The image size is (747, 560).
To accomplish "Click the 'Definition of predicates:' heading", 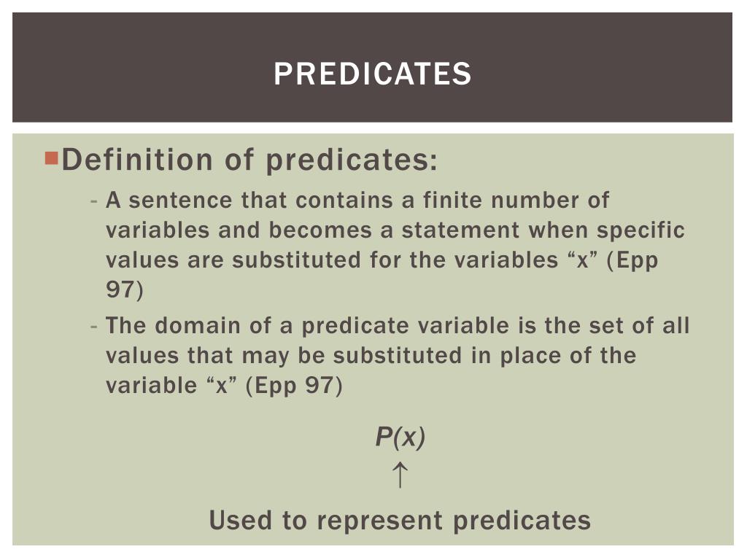I will click(249, 160).
